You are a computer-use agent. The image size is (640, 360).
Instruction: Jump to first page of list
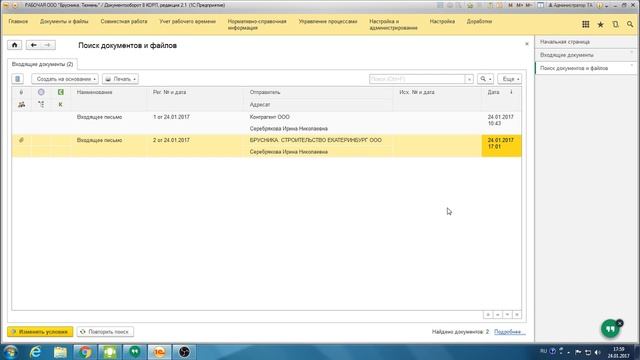488,315
